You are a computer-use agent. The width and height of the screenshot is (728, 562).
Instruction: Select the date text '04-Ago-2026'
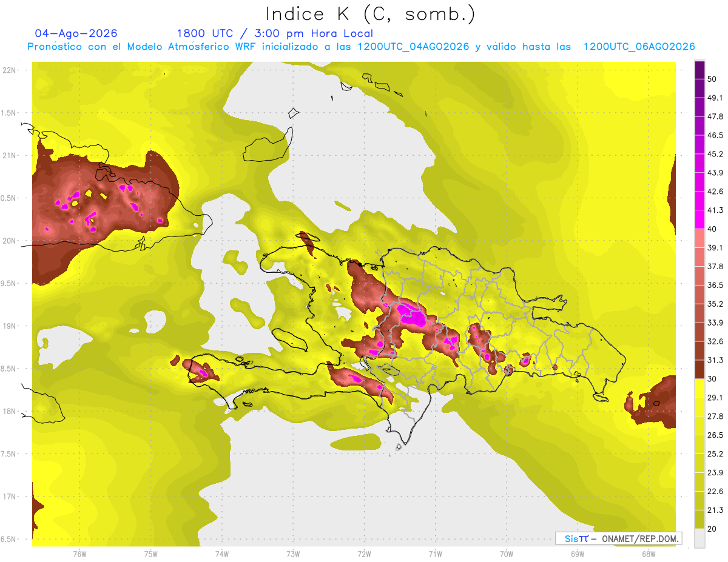click(76, 33)
